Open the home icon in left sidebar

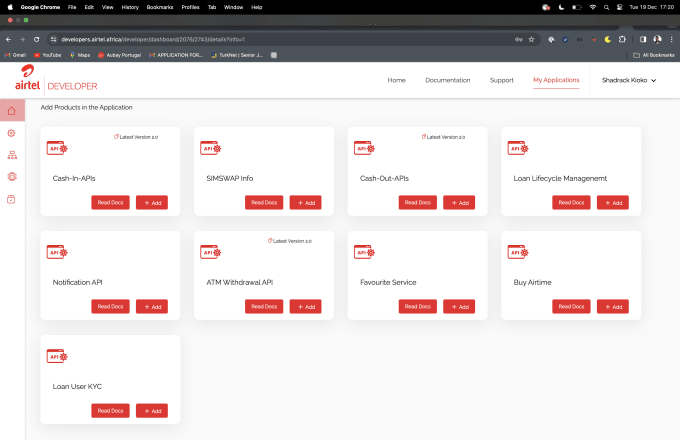click(x=12, y=111)
